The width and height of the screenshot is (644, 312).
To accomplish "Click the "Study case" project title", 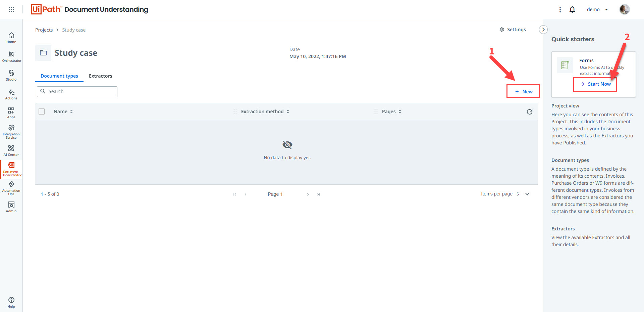I will [x=76, y=53].
